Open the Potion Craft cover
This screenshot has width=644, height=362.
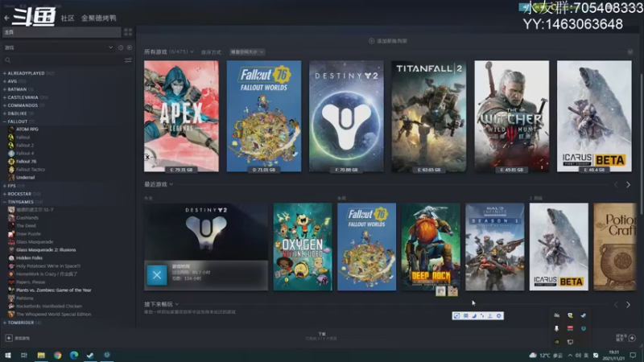(615, 247)
